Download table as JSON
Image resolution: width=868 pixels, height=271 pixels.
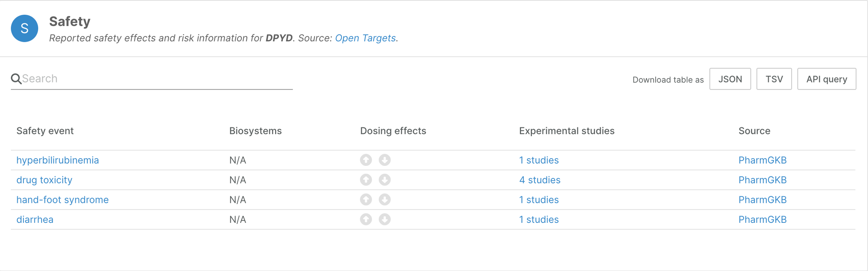click(730, 79)
